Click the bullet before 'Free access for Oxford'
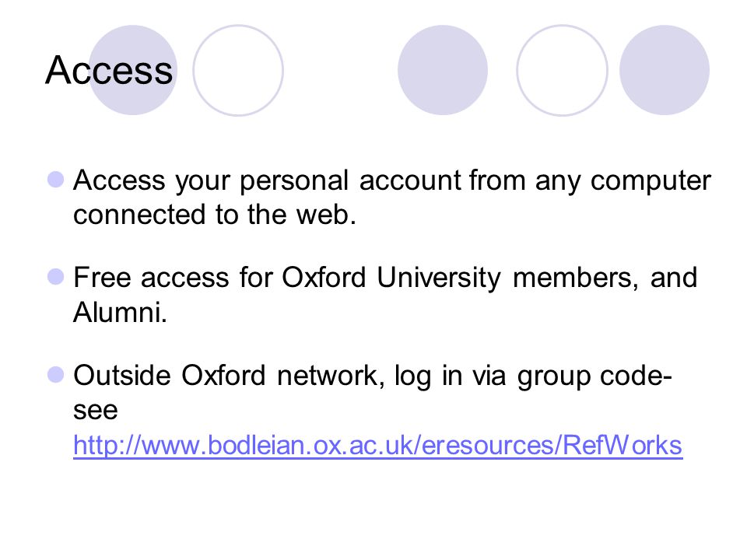The image size is (747, 560). (x=56, y=277)
